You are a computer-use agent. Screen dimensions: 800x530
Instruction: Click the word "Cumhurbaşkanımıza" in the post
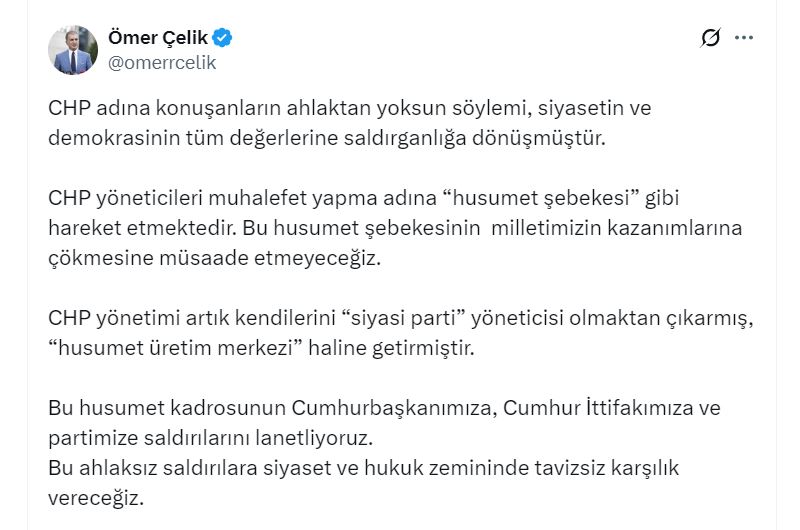click(x=394, y=408)
